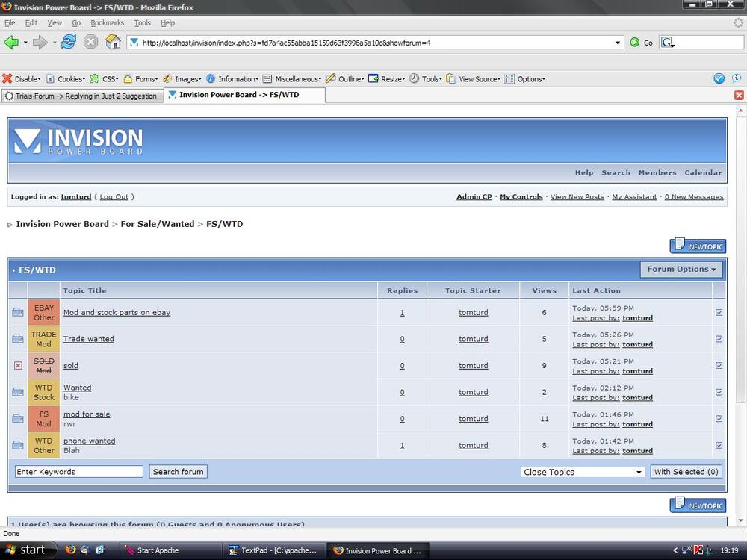Click the green Go button icon
747x560 pixels.
pos(634,43)
